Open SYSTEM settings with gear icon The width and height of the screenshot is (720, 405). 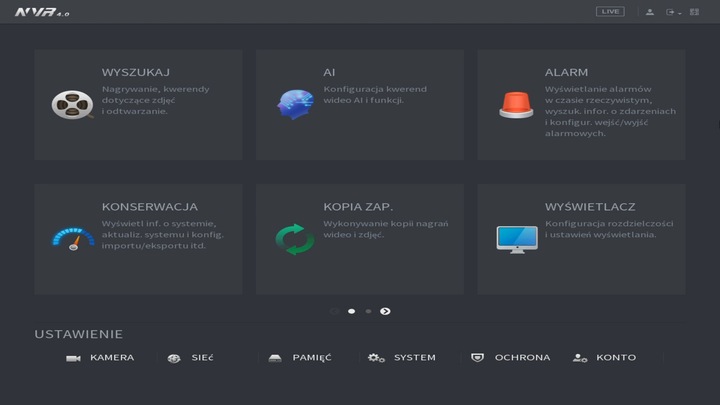click(402, 358)
